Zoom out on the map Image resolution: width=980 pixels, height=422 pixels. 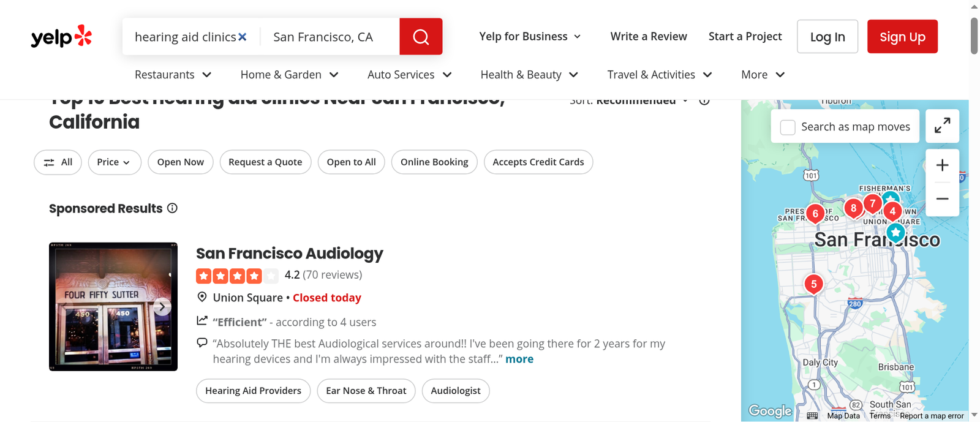click(942, 199)
